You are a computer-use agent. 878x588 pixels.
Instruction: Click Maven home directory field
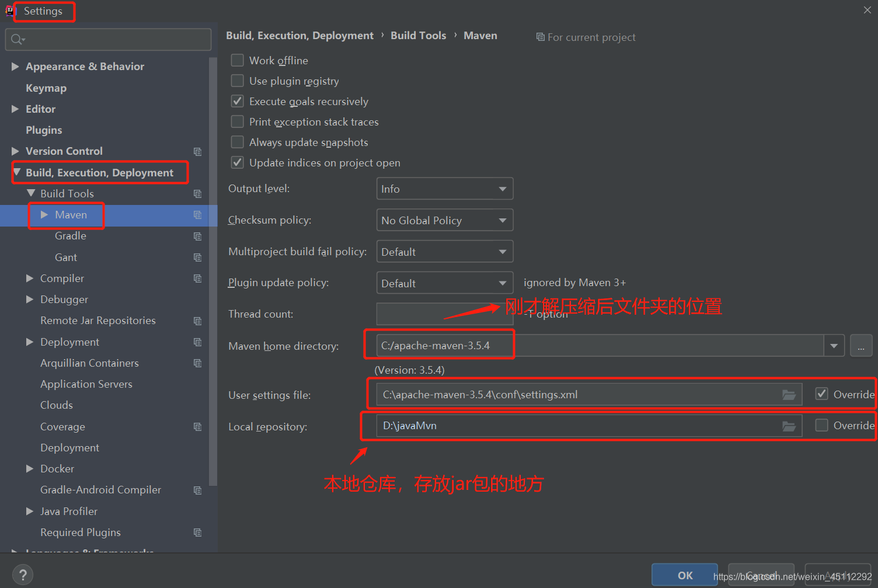600,346
